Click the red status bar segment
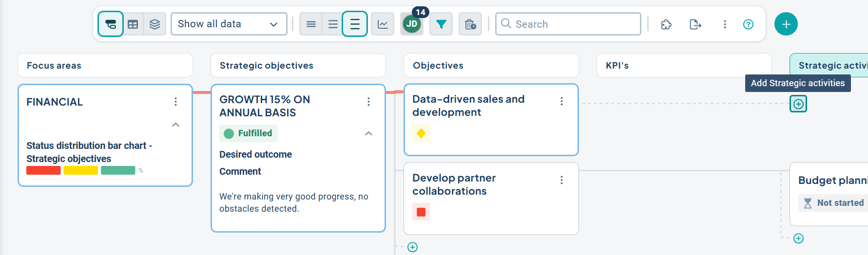 (x=43, y=170)
